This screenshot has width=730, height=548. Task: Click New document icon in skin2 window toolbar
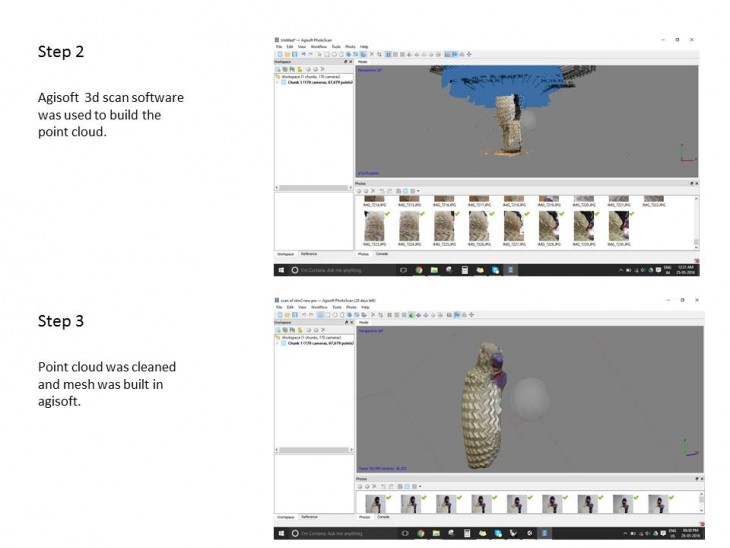click(278, 314)
